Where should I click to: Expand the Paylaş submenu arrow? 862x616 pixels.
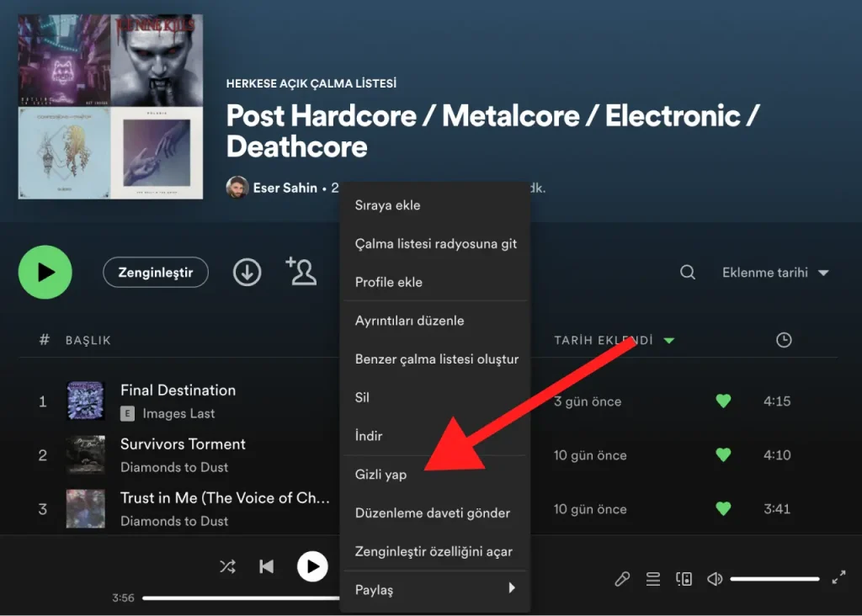(512, 588)
